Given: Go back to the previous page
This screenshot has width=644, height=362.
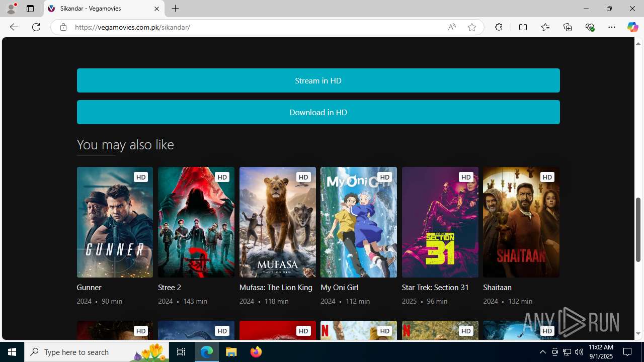Looking at the screenshot, I should point(14,27).
